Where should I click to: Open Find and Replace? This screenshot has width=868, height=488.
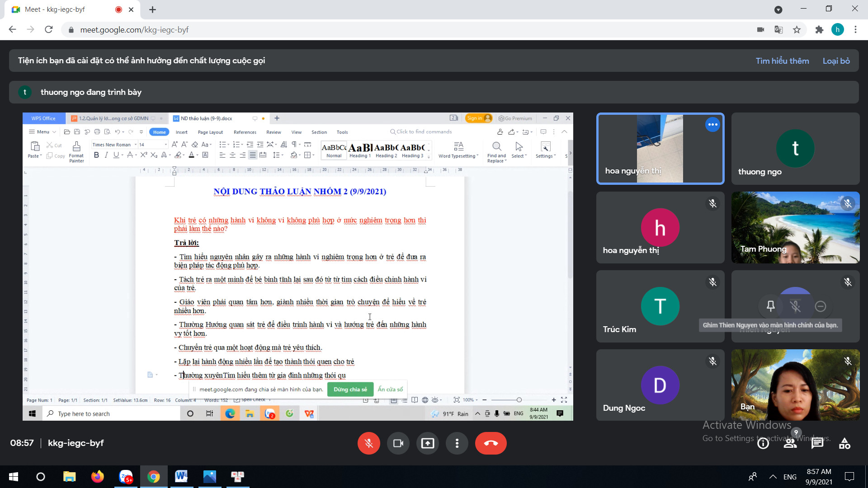[x=496, y=152]
